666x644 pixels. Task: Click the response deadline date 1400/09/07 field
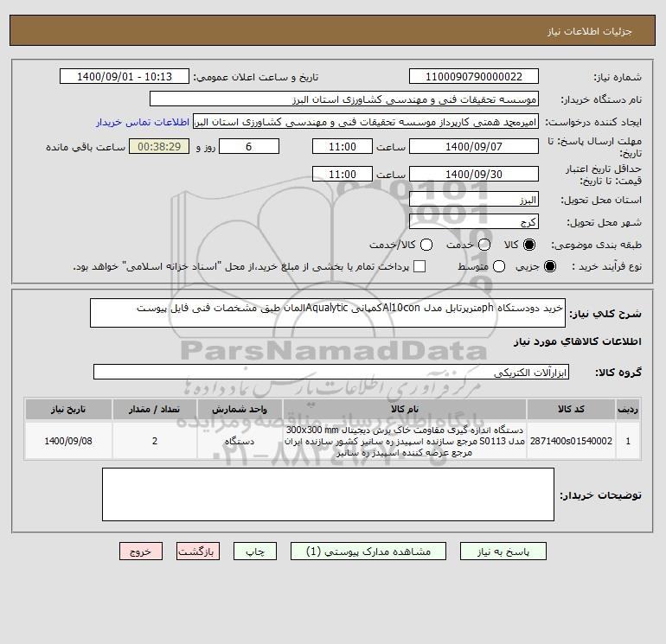474,146
